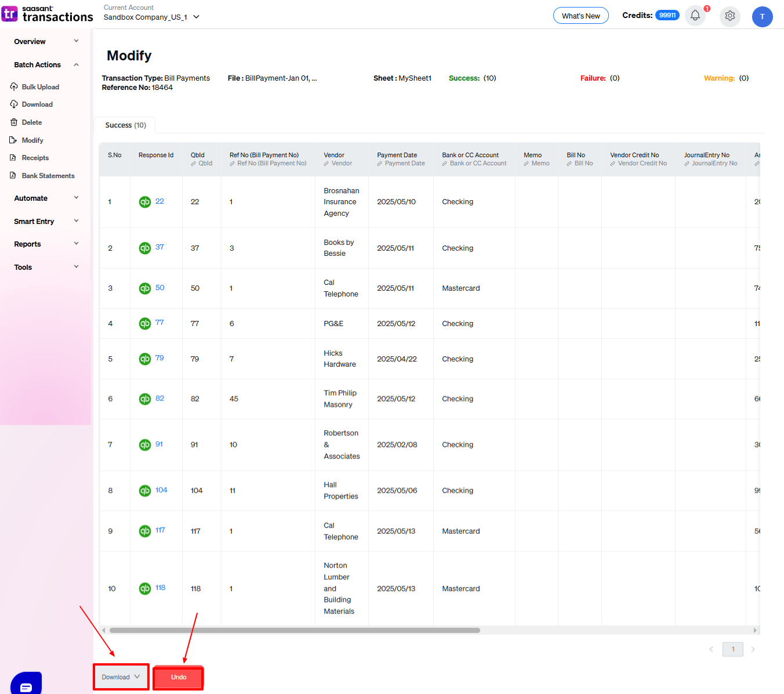Select the Success (10) tab
The image size is (784, 694).
tap(125, 125)
